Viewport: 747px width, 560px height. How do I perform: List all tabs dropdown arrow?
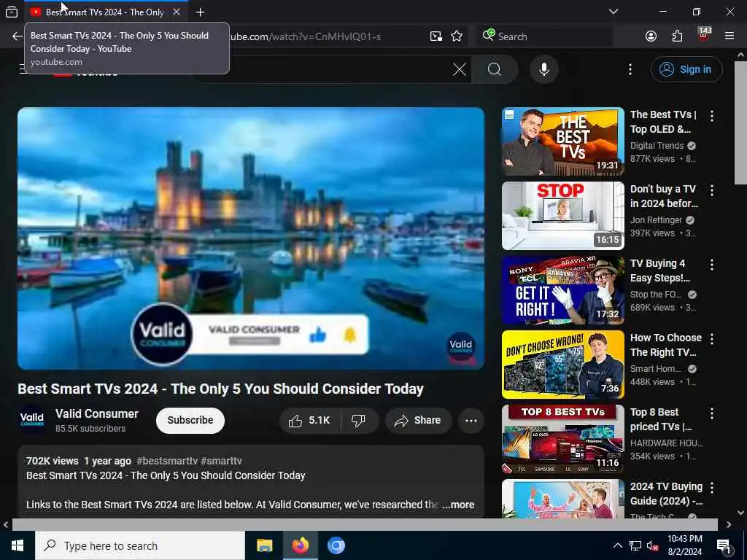(x=613, y=12)
